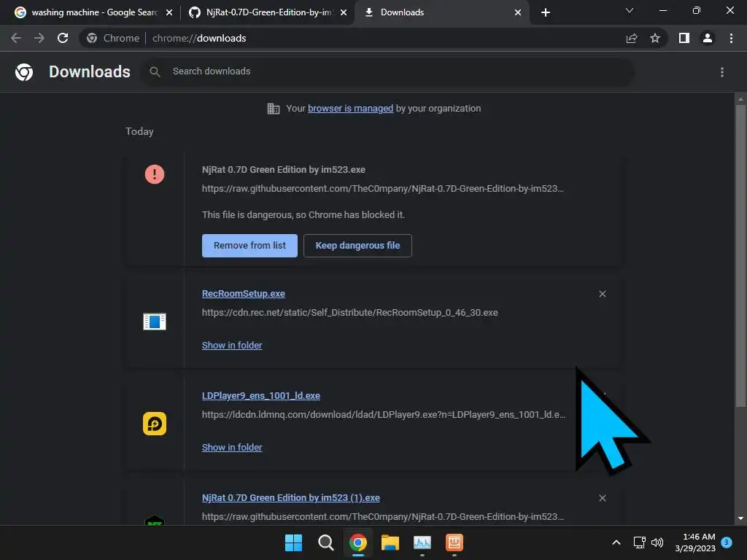
Task: Click the performance monitor taskbar app icon
Action: tap(422, 542)
